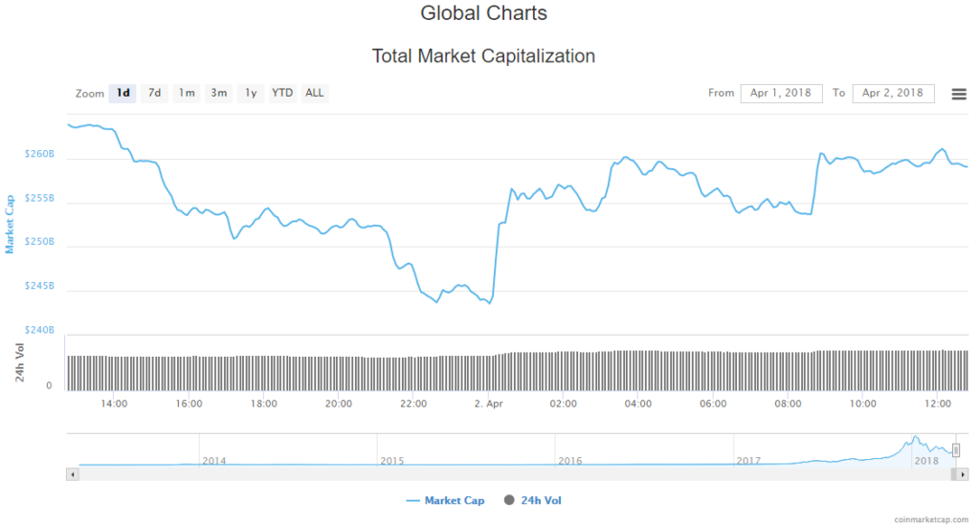
Task: Click the navigator scrollbar track
Action: pyautogui.click(x=479, y=474)
